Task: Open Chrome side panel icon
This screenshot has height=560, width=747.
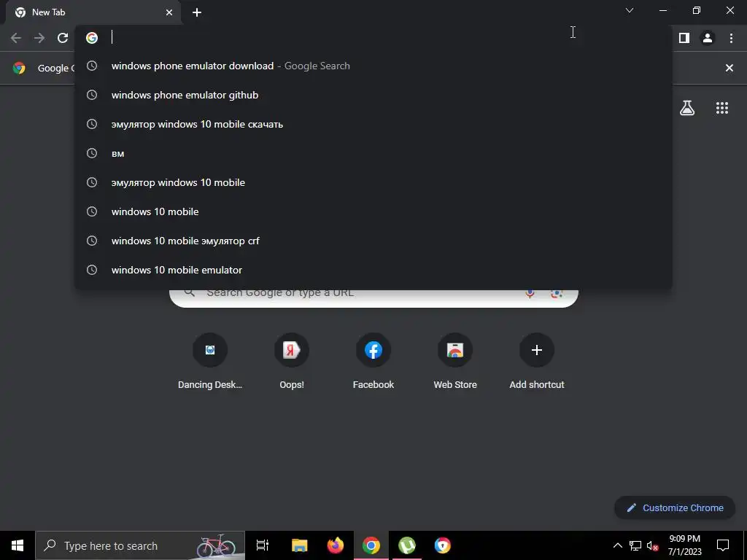Action: (684, 38)
